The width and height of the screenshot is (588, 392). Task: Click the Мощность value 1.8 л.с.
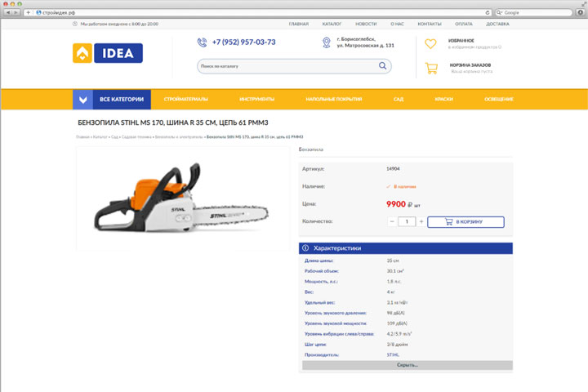click(394, 281)
